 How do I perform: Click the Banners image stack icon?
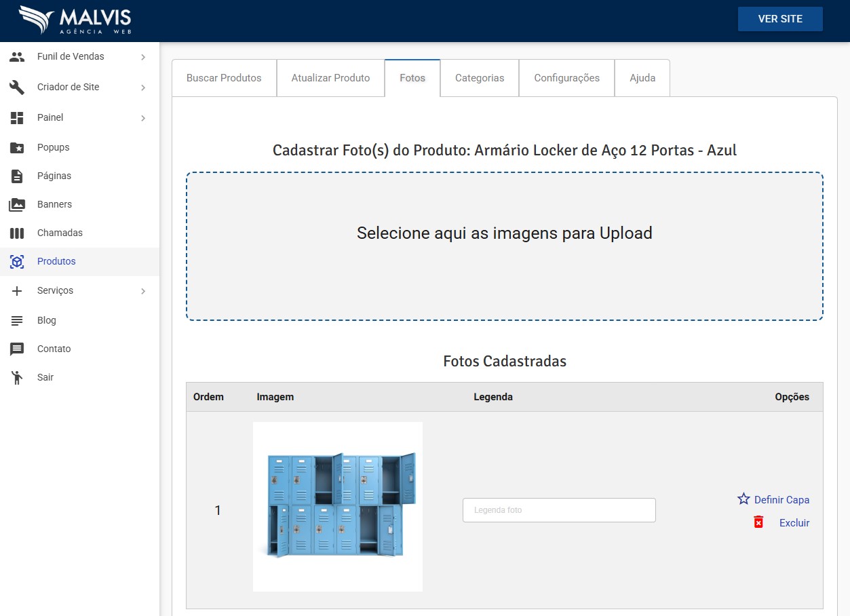17,204
